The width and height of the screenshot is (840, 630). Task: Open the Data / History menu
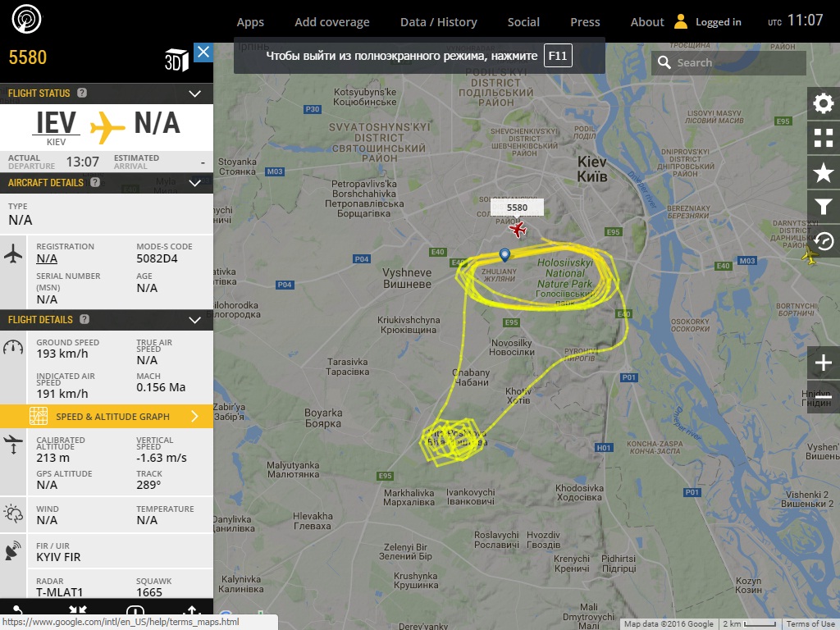pos(438,22)
